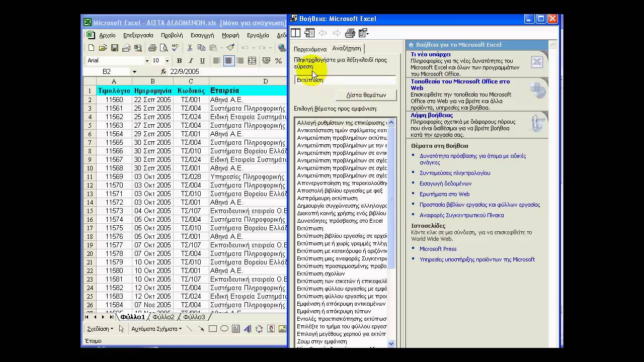Open Options dropdown in Help toolbar
The image size is (644, 362).
pos(364,33)
